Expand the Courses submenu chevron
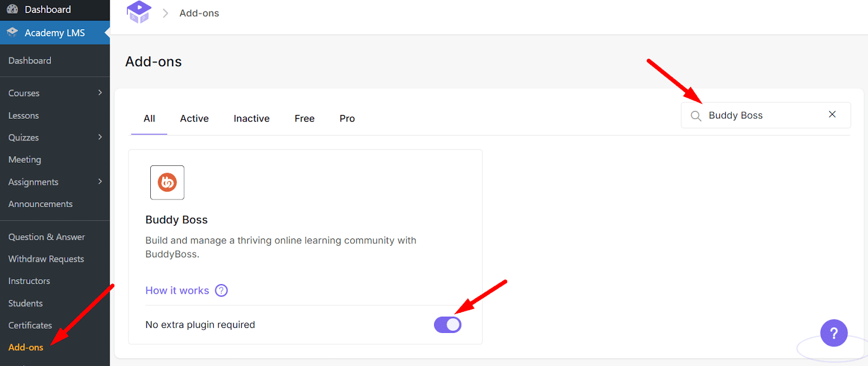 pyautogui.click(x=100, y=93)
